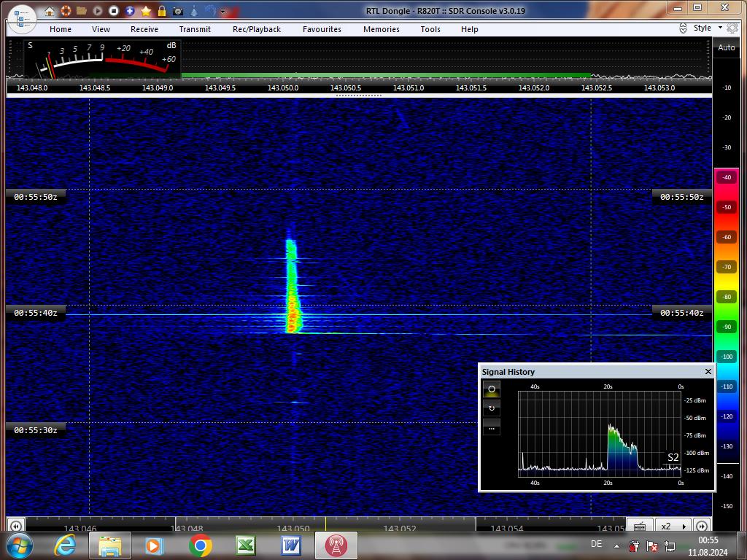Click the network tray icon

tap(670, 545)
